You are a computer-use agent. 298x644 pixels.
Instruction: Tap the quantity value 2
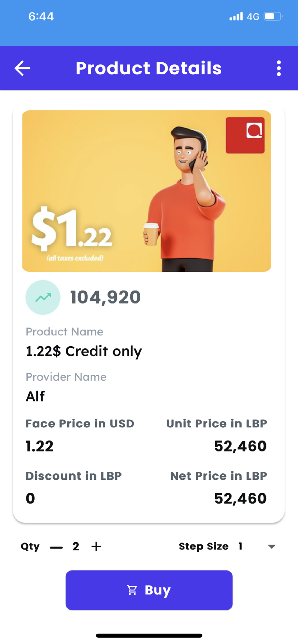[x=76, y=546]
